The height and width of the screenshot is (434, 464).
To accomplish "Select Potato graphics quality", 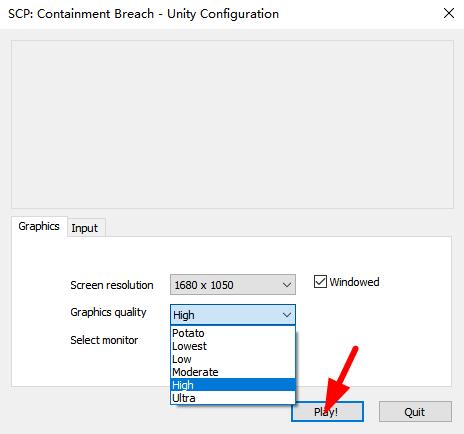I will coord(233,333).
